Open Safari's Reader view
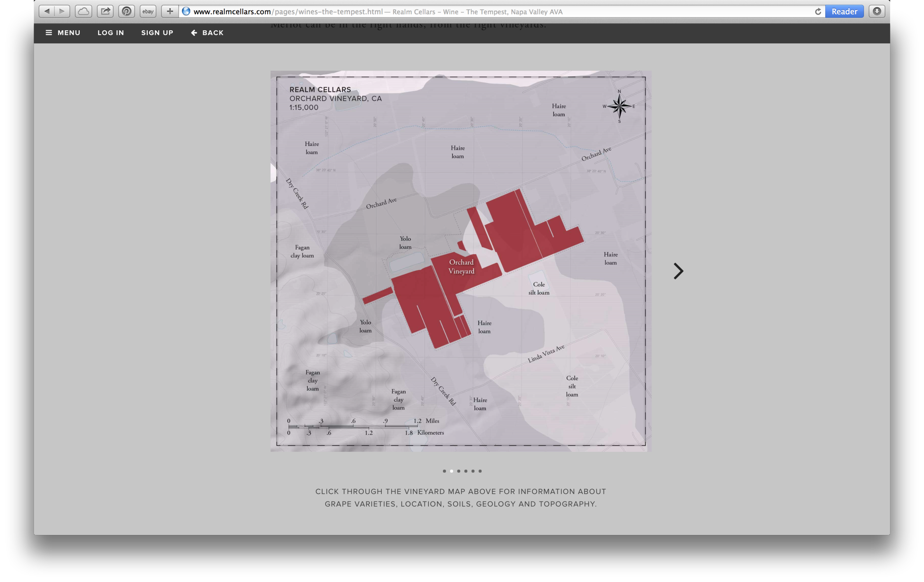924x582 pixels. tap(844, 11)
